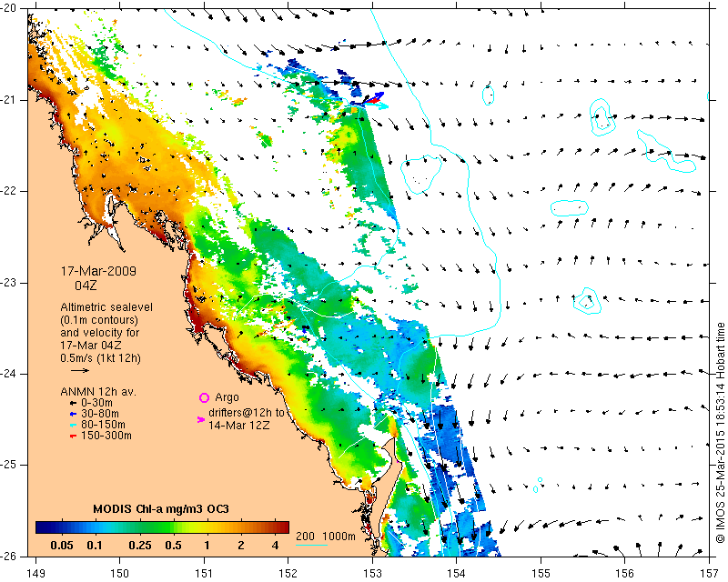
Task: Click the magenta drifters arrow symbol
Action: click(201, 419)
